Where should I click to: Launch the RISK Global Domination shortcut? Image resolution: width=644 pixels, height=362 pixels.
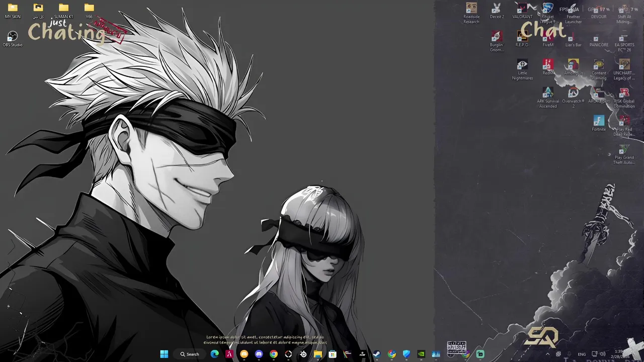click(624, 98)
